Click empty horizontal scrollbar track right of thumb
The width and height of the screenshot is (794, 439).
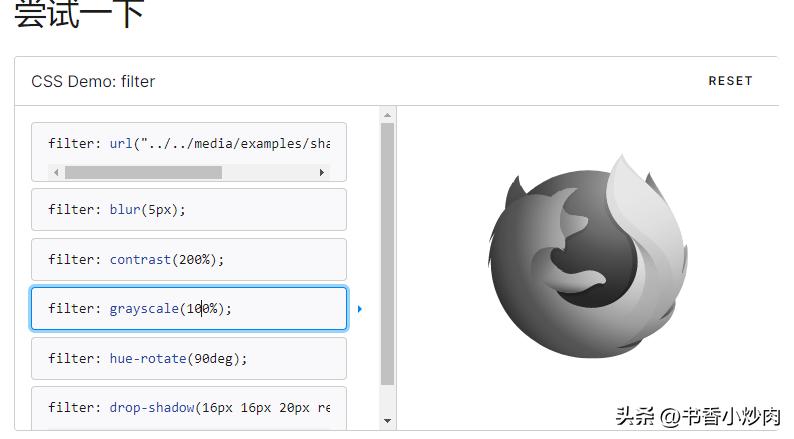pyautogui.click(x=268, y=172)
